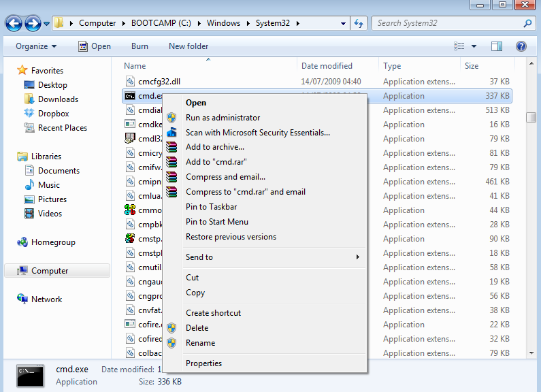This screenshot has width=541, height=392.
Task: Choose Delete in the context menu
Action: [197, 328]
